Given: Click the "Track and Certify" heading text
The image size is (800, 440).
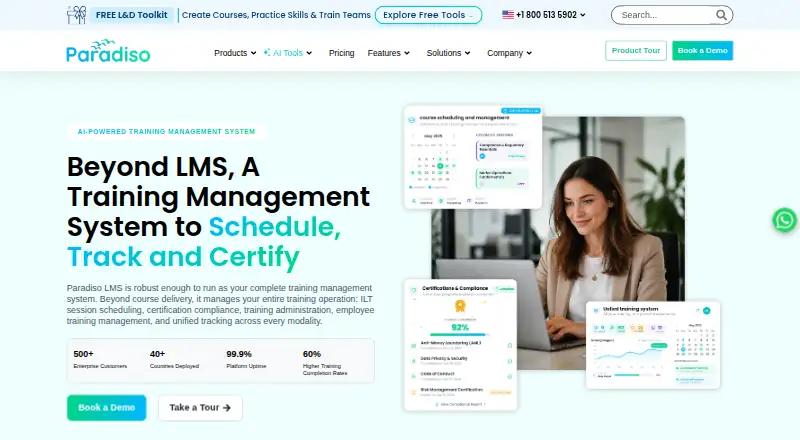Looking at the screenshot, I should point(183,257).
